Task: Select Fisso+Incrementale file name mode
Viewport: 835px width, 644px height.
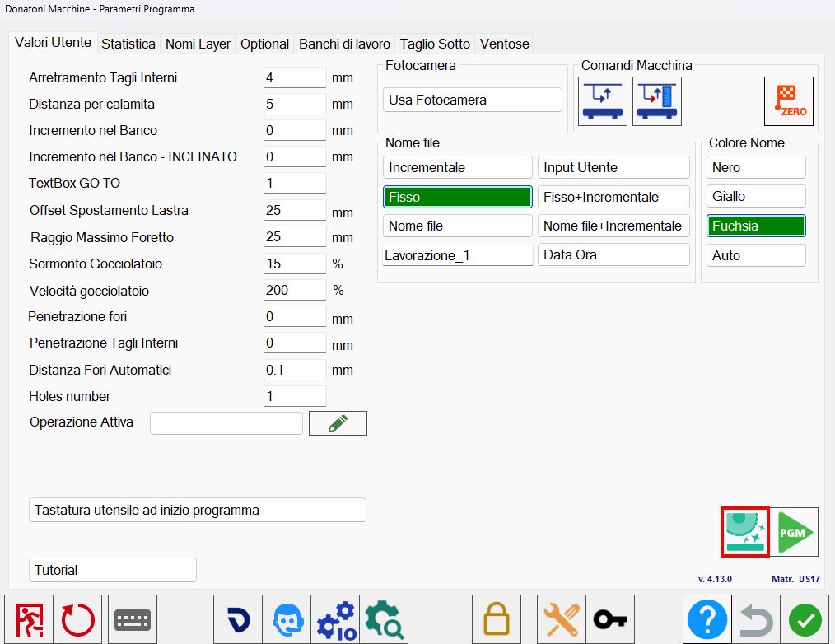Action: click(613, 197)
